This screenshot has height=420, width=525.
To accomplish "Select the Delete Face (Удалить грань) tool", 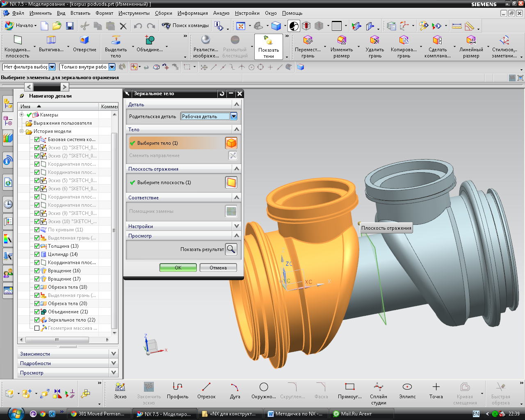I will coord(375,40).
